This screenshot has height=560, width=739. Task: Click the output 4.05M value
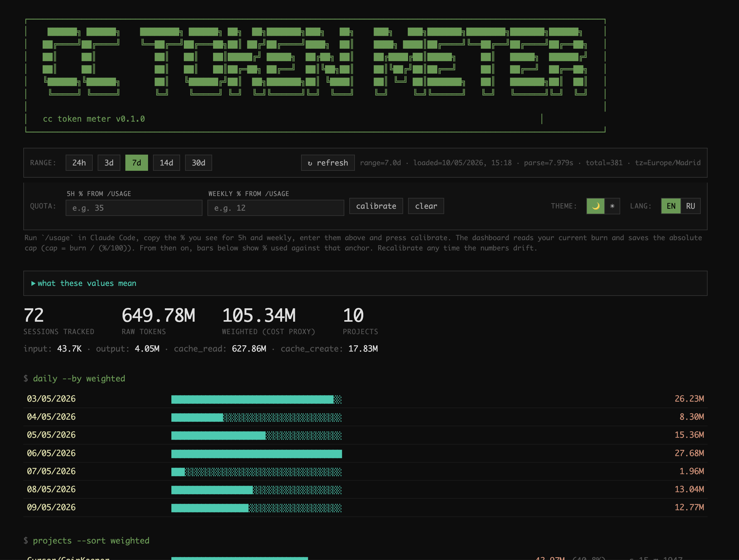[x=147, y=349]
